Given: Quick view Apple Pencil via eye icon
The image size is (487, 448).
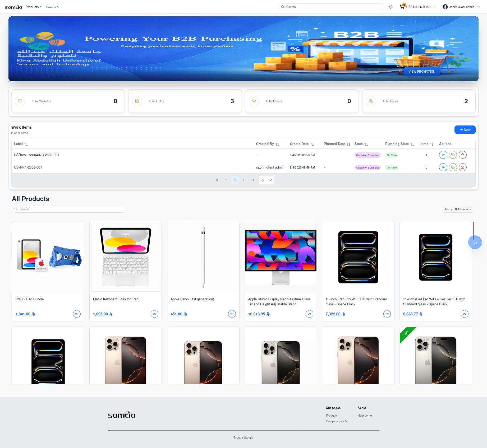Looking at the screenshot, I should (232, 314).
